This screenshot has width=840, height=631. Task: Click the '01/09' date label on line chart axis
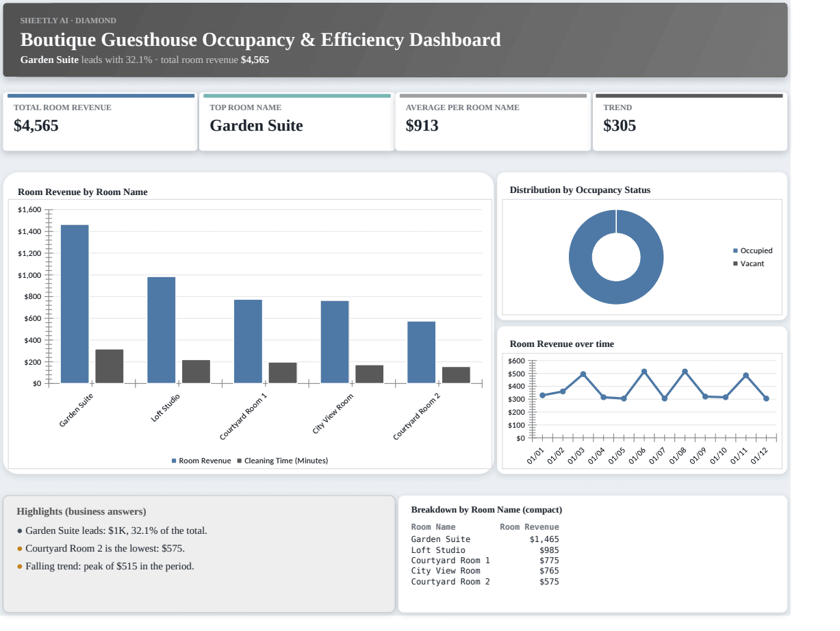tap(700, 456)
